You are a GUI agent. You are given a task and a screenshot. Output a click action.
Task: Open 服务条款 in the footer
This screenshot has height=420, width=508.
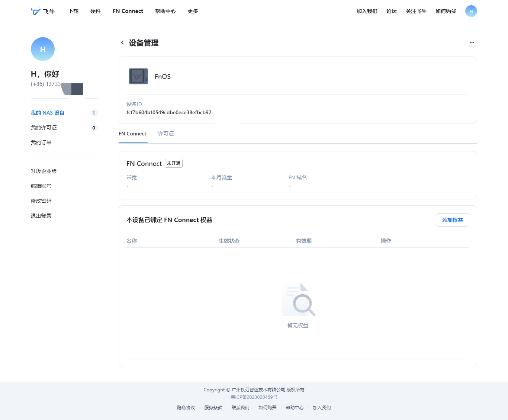click(213, 408)
